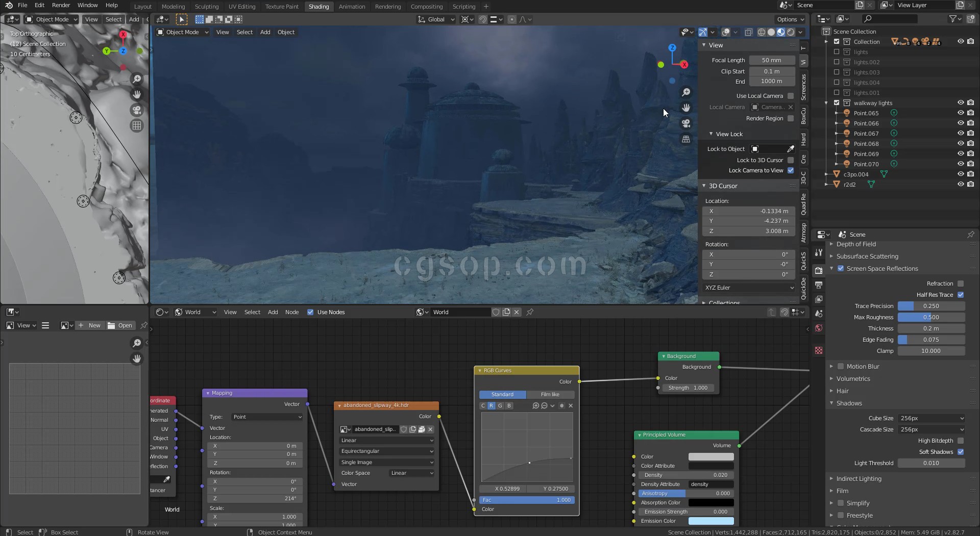The height and width of the screenshot is (536, 980).
Task: Toggle proportional editing icon
Action: coord(511,19)
